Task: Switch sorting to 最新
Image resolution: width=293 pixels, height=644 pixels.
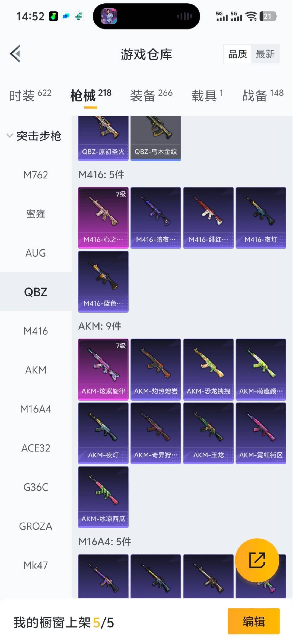Action: point(265,54)
